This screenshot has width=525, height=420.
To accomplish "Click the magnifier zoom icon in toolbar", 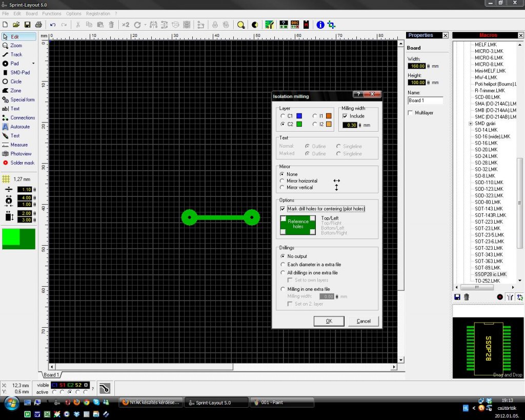I will click(x=241, y=25).
